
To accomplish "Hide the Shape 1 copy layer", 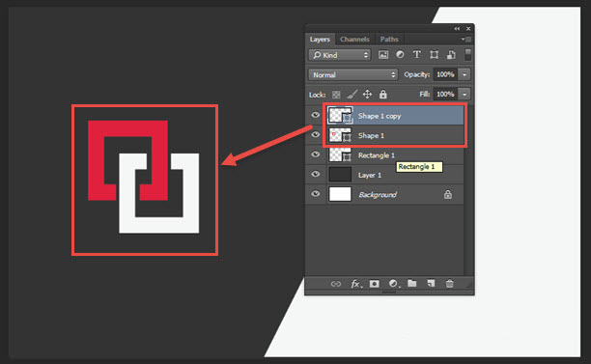I will click(x=316, y=115).
